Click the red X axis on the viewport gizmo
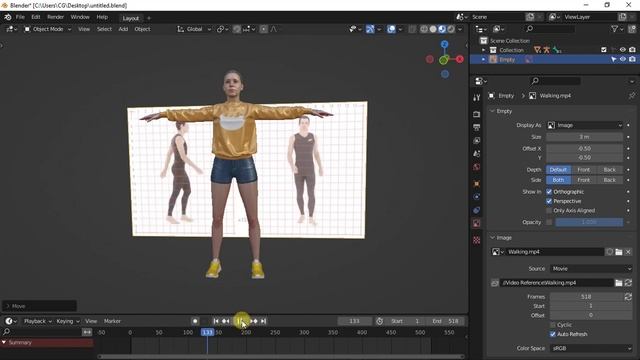This screenshot has width=640, height=360. click(460, 59)
